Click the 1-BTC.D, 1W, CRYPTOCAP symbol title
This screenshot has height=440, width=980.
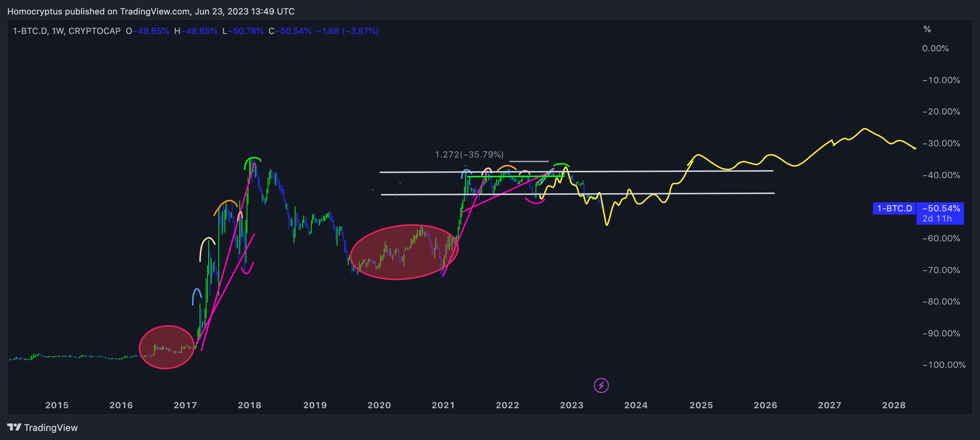pyautogui.click(x=67, y=31)
